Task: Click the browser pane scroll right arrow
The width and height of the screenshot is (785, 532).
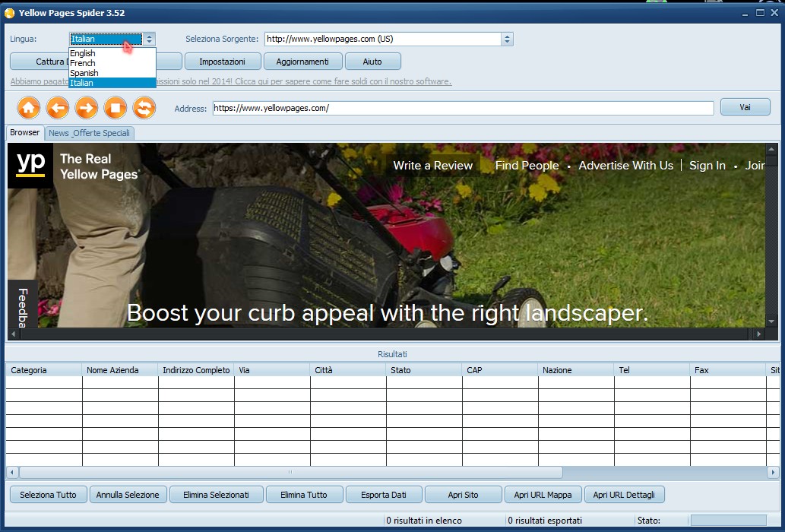Action: pyautogui.click(x=759, y=334)
